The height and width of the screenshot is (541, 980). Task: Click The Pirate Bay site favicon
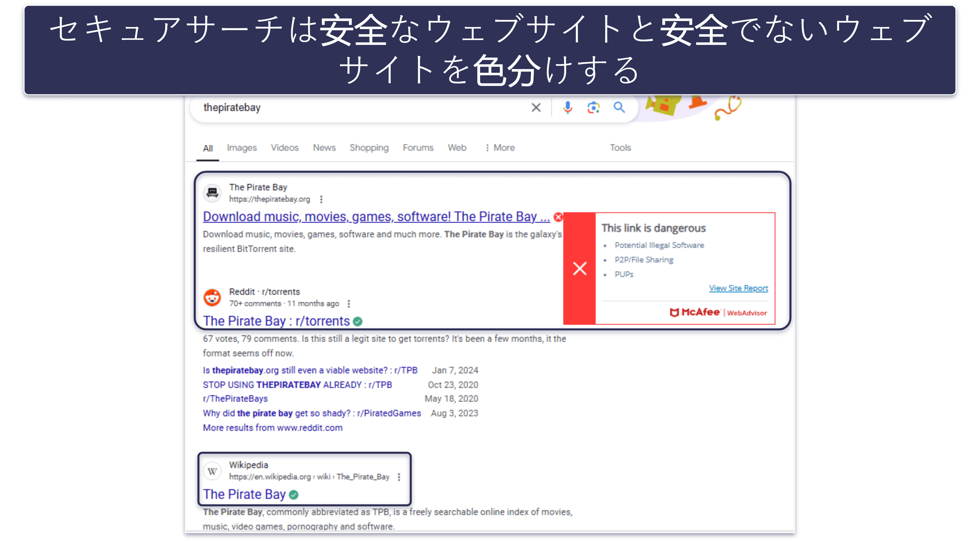tap(212, 193)
